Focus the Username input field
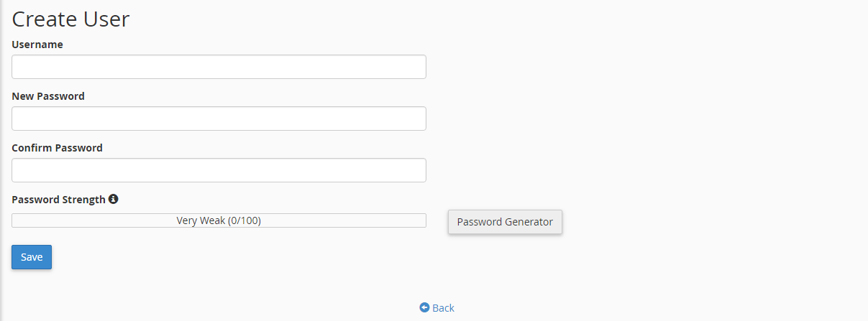 [x=219, y=67]
